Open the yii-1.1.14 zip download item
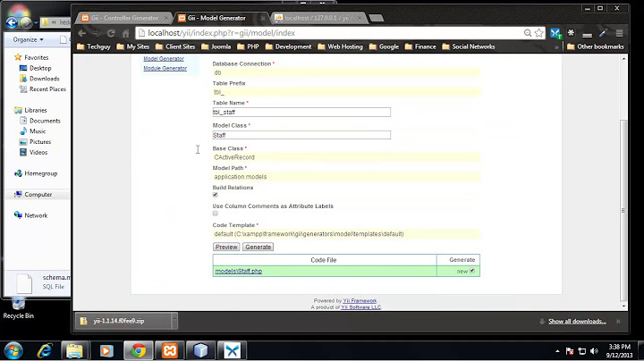Viewport: 644px width, 361px height. [x=123, y=321]
